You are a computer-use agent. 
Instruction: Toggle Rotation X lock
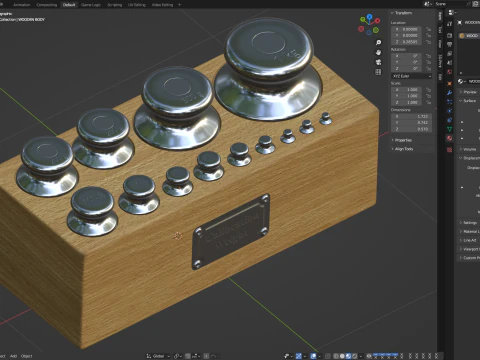(x=429, y=56)
